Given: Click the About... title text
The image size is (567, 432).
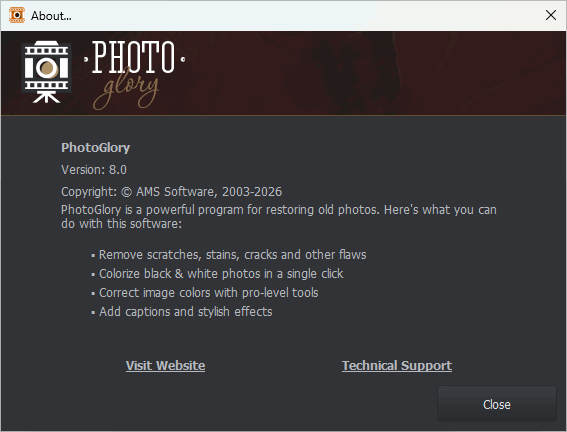Looking at the screenshot, I should point(51,16).
